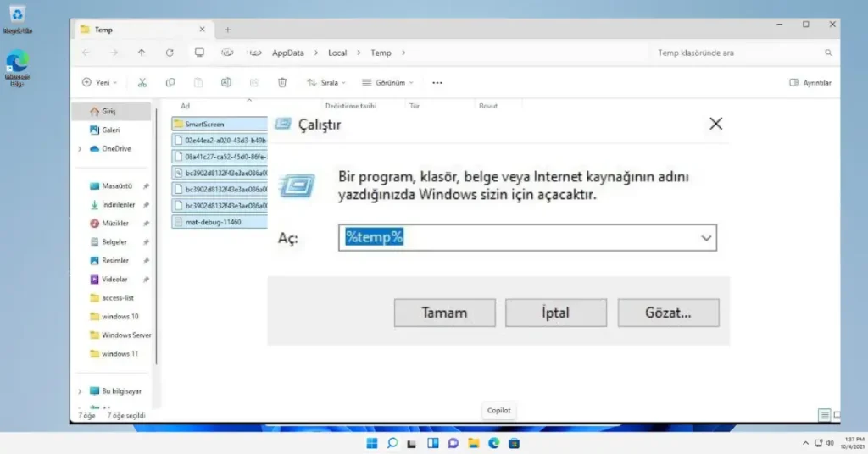Open Widgets icon on taskbar

tap(433, 443)
